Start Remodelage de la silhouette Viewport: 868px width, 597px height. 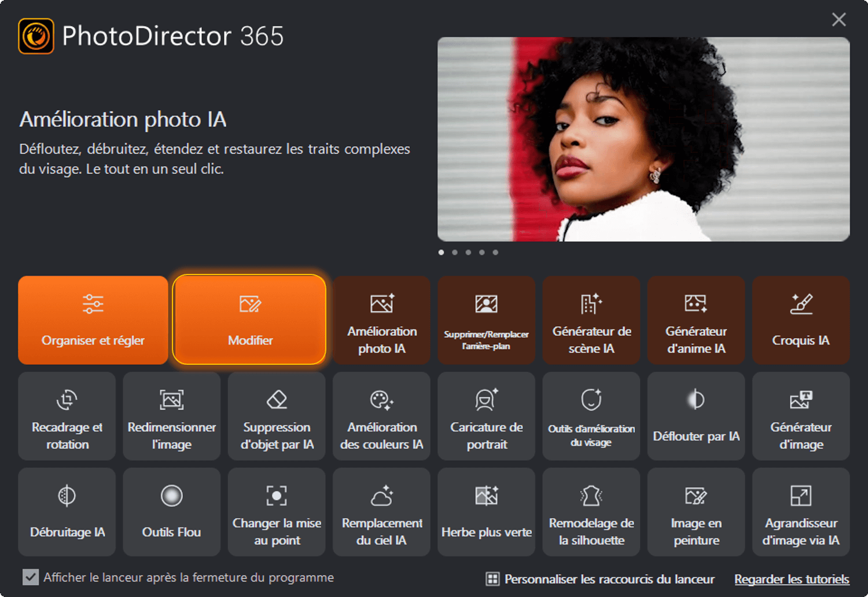click(591, 512)
